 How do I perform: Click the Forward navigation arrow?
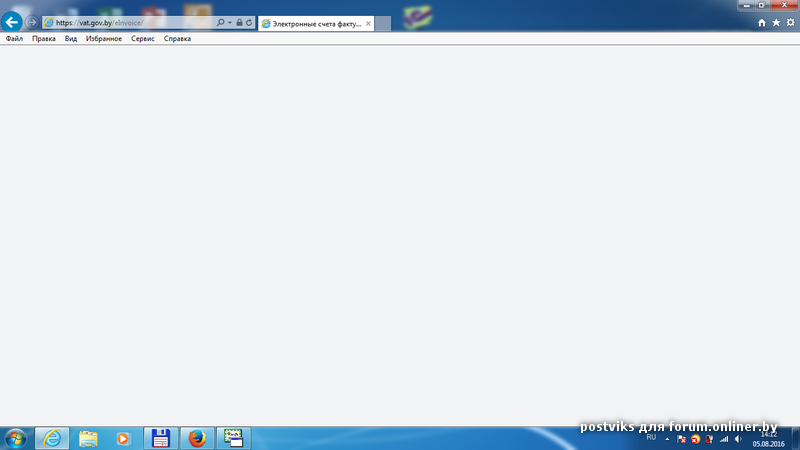(x=32, y=22)
